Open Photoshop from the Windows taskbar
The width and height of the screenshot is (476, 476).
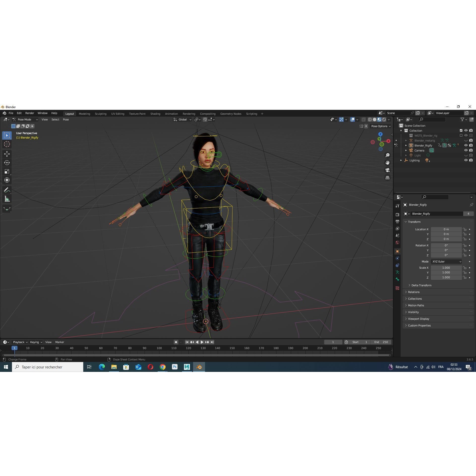pyautogui.click(x=175, y=367)
